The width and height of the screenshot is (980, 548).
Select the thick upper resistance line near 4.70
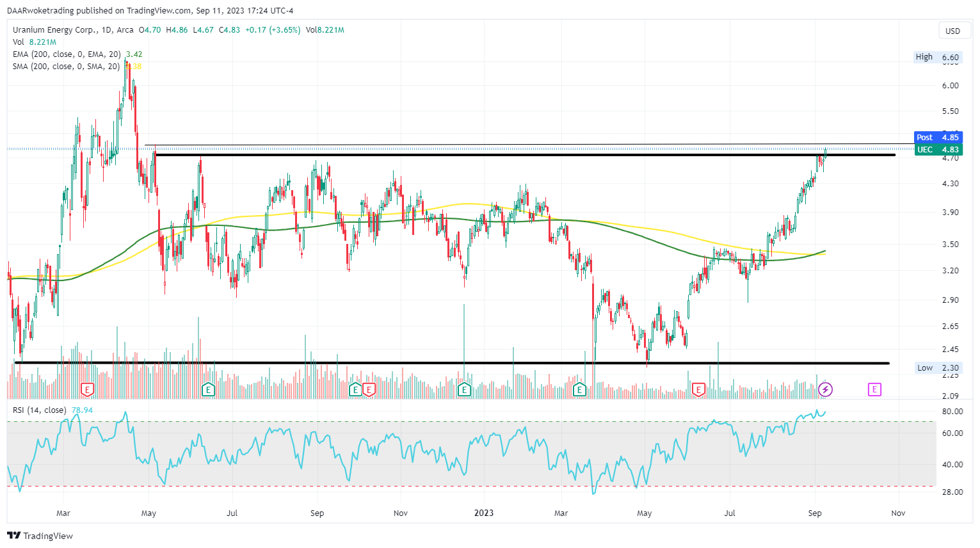[x=525, y=155]
